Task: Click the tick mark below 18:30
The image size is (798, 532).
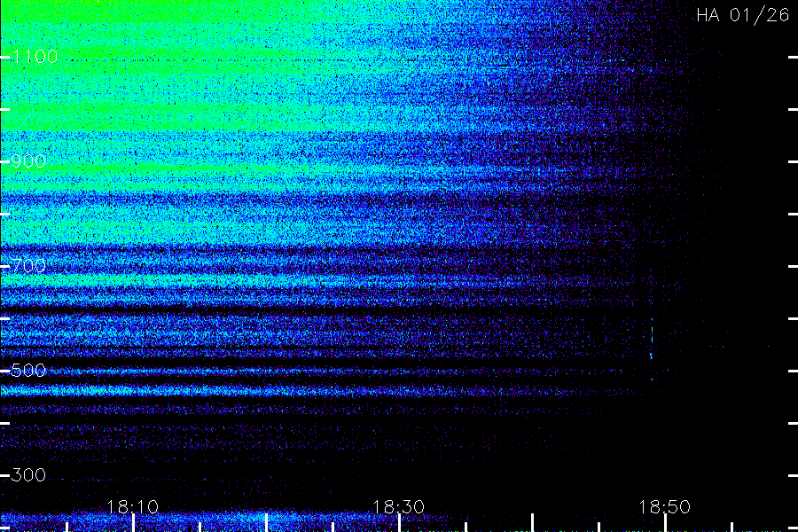Action: [x=400, y=523]
